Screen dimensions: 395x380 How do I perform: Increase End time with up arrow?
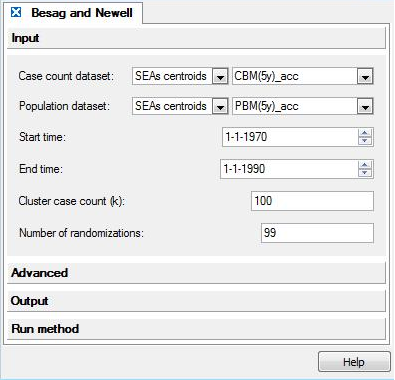[x=365, y=165]
